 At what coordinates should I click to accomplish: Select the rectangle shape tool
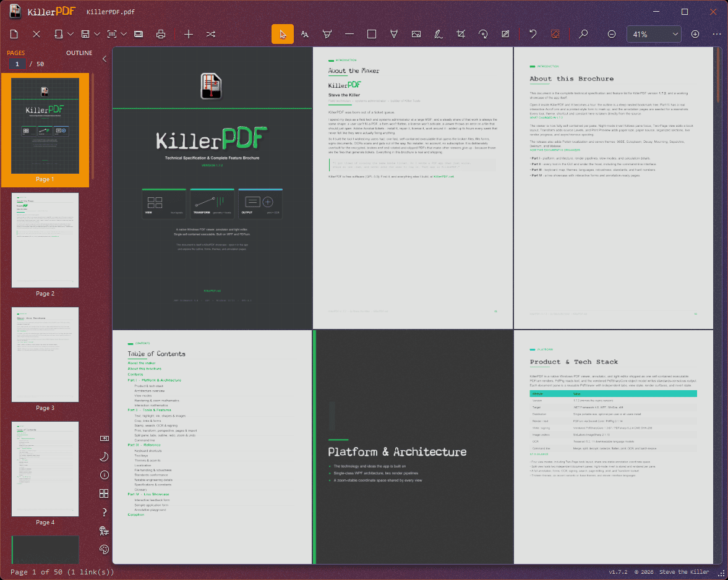372,35
